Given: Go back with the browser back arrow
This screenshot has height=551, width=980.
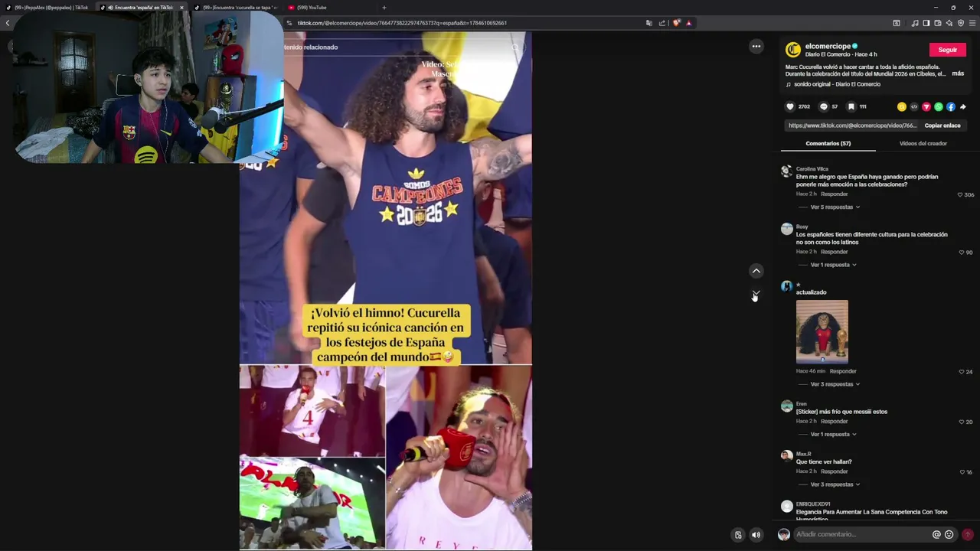Looking at the screenshot, I should tap(8, 23).
